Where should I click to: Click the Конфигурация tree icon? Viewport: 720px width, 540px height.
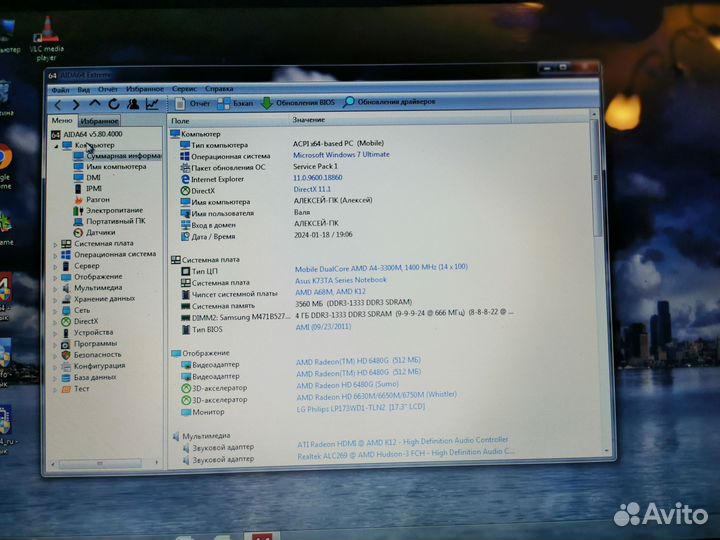[66, 366]
